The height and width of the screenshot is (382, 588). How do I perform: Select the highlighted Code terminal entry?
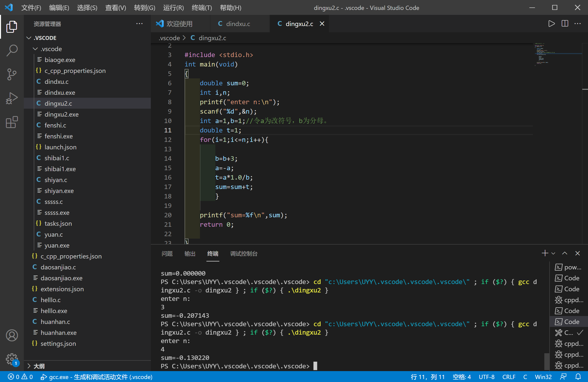[569, 322]
